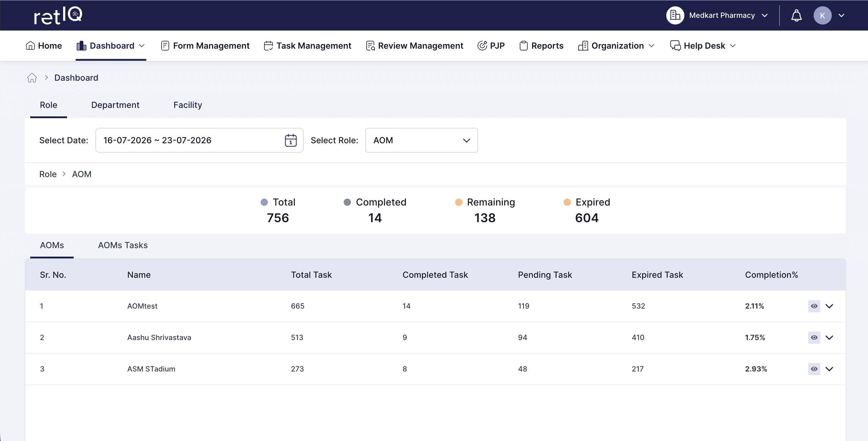Click the 1.75% completion value

tap(755, 338)
